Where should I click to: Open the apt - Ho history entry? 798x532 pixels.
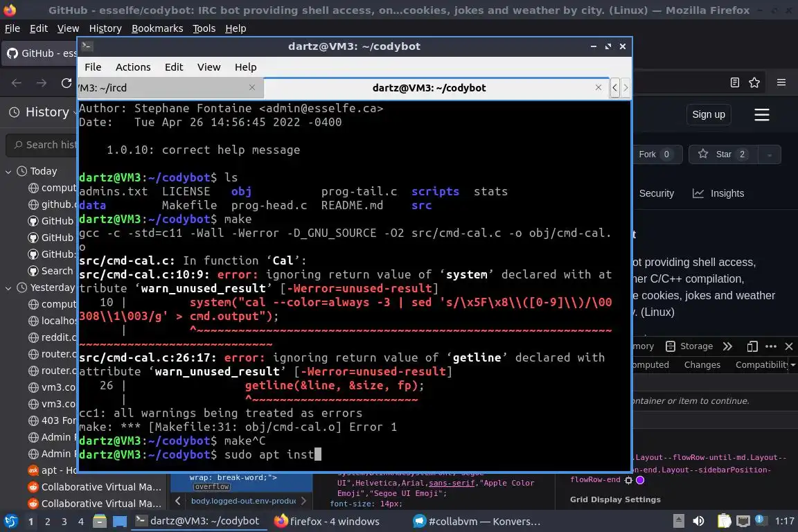[x=52, y=470]
